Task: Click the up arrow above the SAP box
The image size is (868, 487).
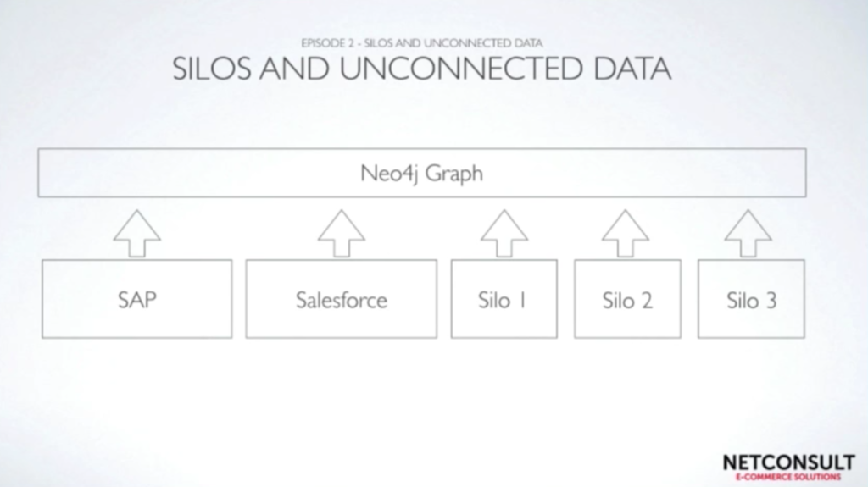Action: (137, 234)
